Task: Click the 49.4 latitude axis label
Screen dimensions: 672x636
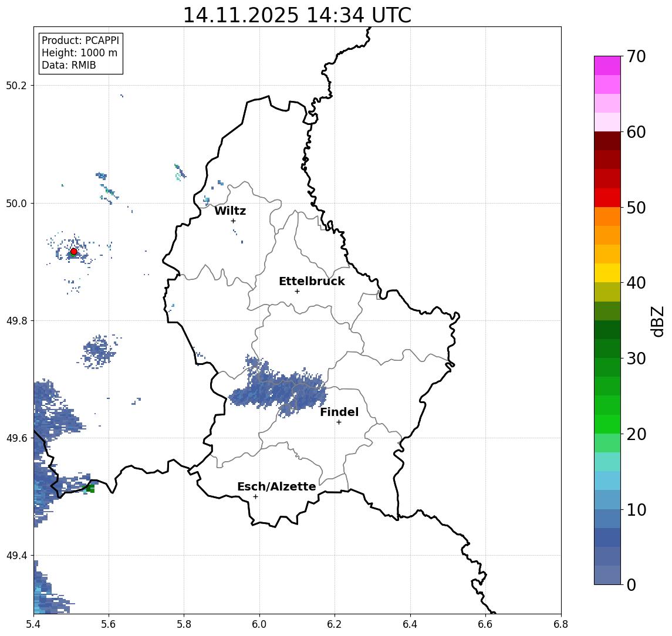Action: 16,556
